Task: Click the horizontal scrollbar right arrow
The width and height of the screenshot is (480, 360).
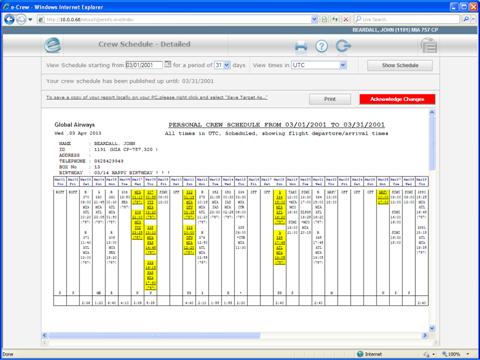Action: 425,335
